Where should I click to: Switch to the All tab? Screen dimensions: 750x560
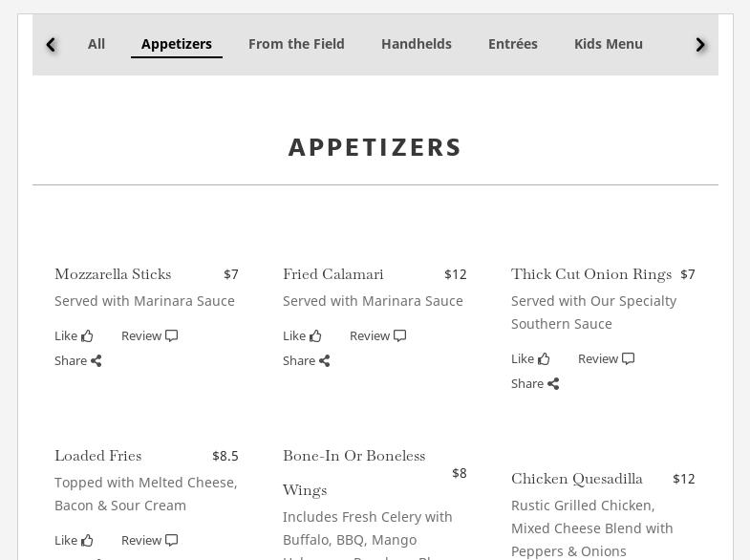click(96, 44)
